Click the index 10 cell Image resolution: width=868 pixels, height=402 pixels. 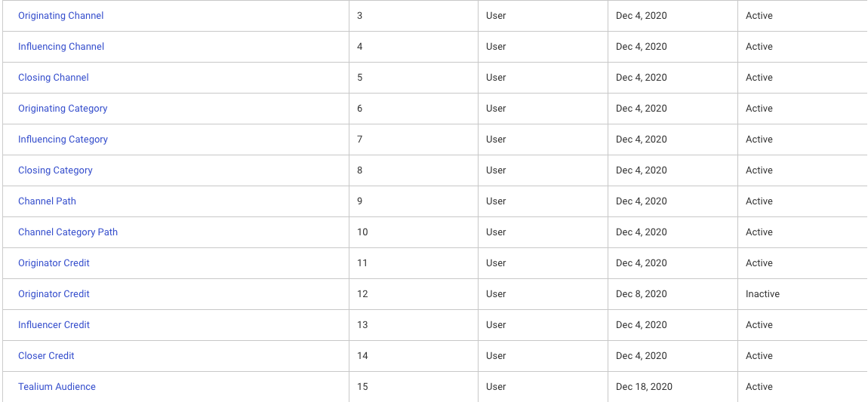(362, 232)
